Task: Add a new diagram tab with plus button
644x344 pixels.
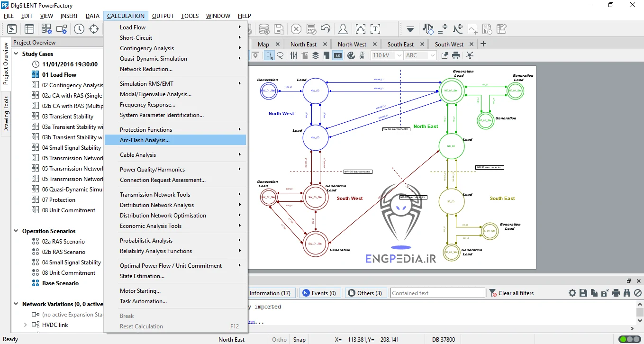Action: pos(483,44)
